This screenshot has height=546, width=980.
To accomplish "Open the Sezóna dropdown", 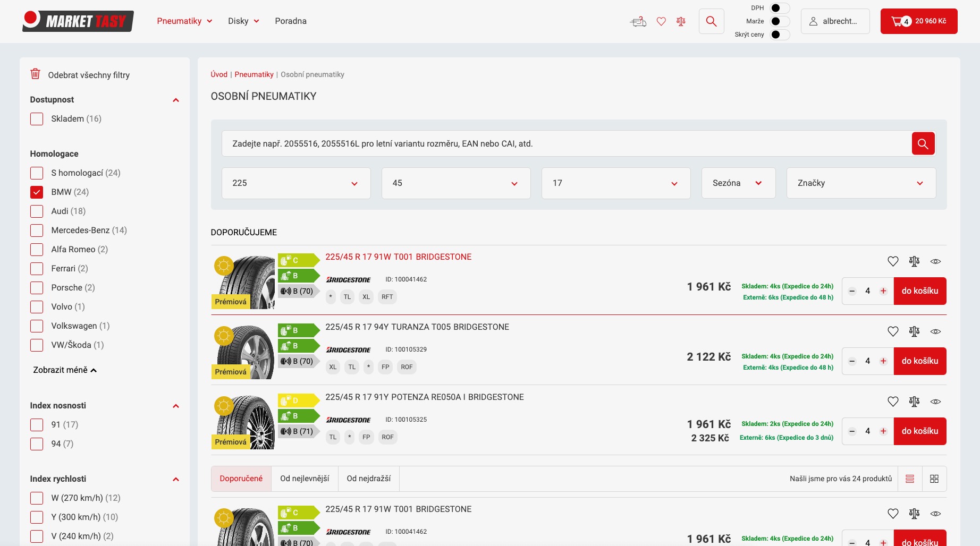I will (x=739, y=183).
